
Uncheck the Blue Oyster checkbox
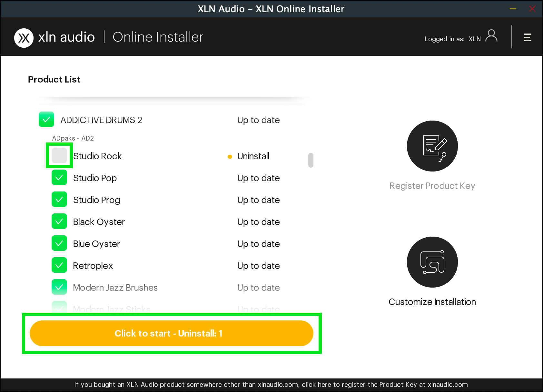tap(59, 243)
